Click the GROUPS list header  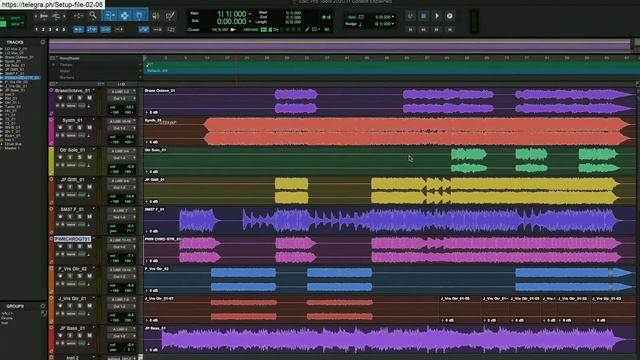click(x=15, y=306)
